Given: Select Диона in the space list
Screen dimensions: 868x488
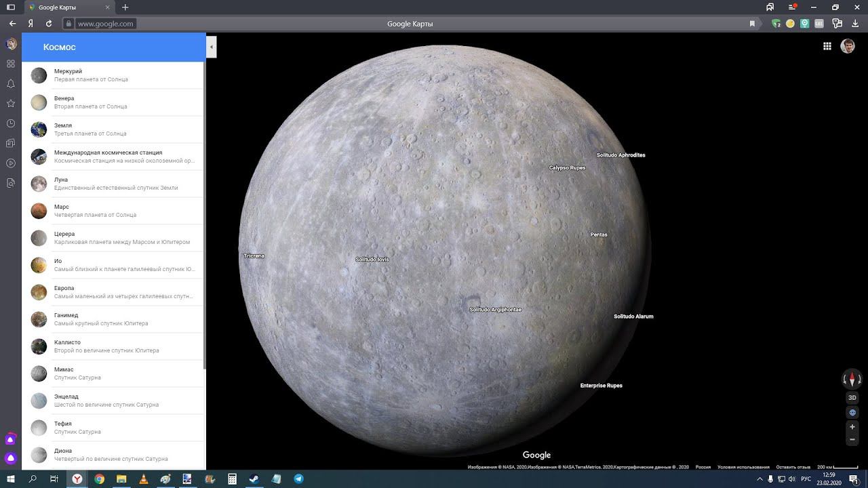Looking at the screenshot, I should [113, 455].
